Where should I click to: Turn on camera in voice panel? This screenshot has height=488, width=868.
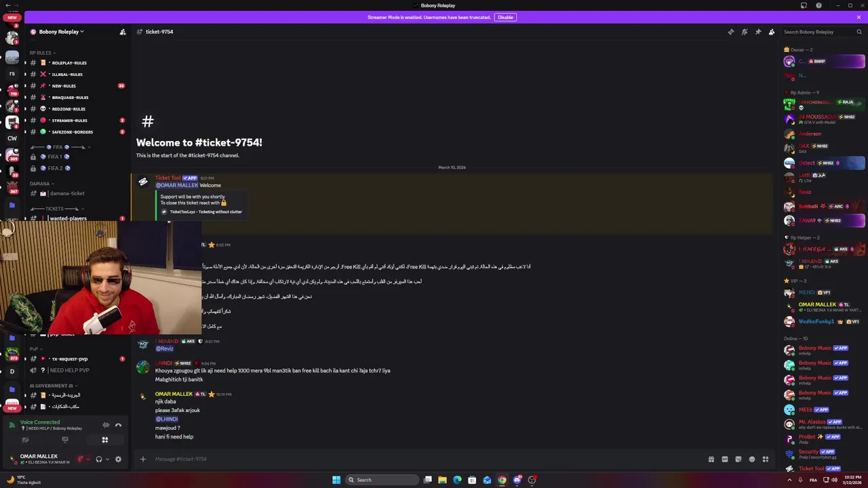pos(25,440)
